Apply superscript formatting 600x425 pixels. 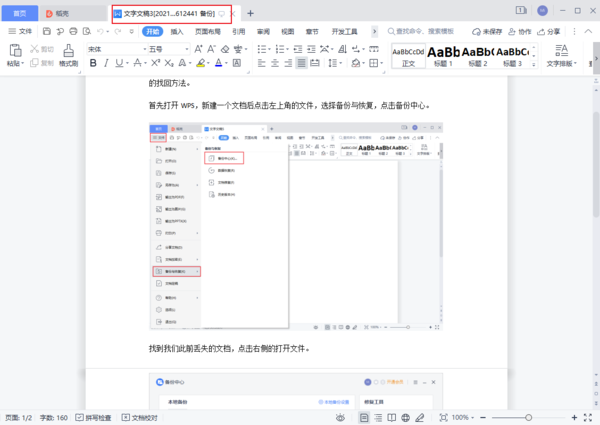point(155,63)
